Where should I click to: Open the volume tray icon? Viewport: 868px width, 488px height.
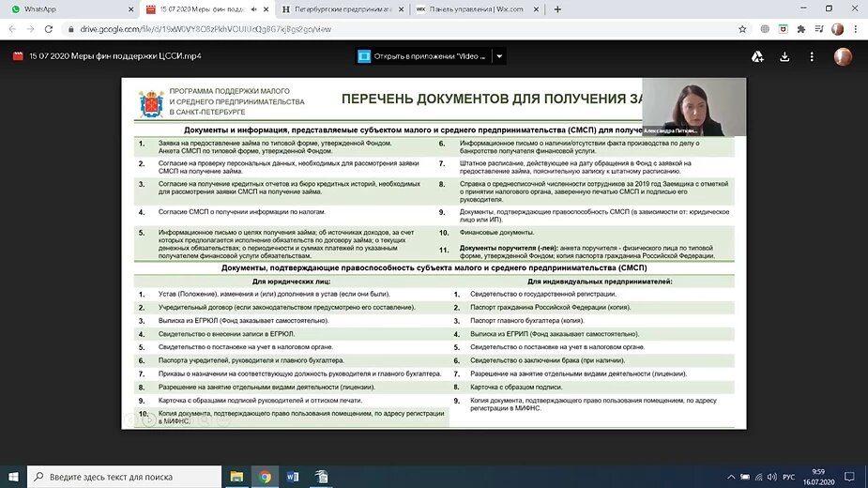tap(771, 477)
